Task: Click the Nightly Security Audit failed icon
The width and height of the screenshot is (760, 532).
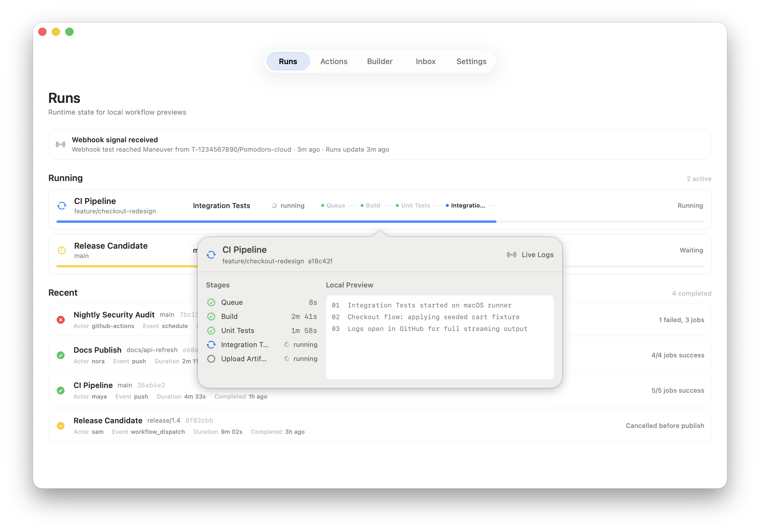Action: point(61,320)
